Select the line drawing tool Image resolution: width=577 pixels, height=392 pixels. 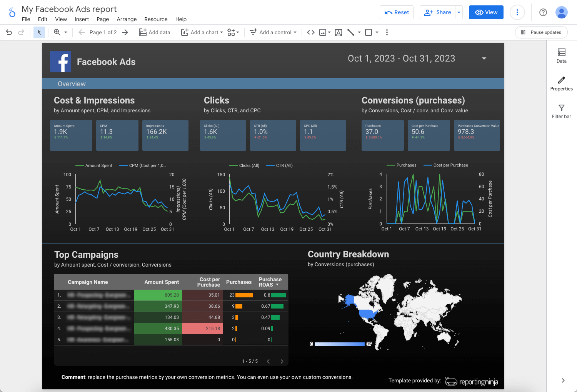point(351,32)
